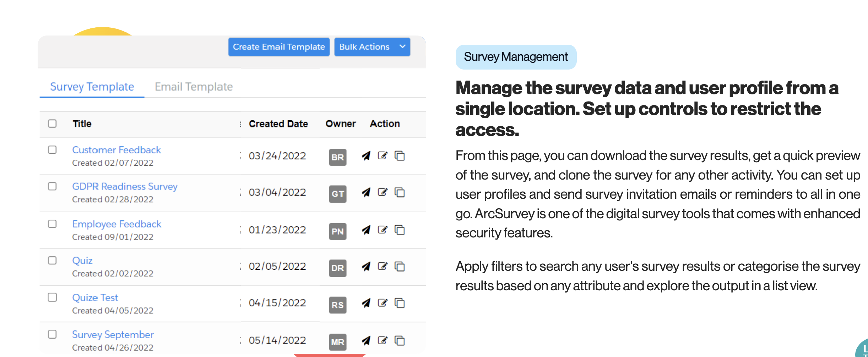Switch to the Survey Template tab
The height and width of the screenshot is (357, 868).
tap(92, 87)
